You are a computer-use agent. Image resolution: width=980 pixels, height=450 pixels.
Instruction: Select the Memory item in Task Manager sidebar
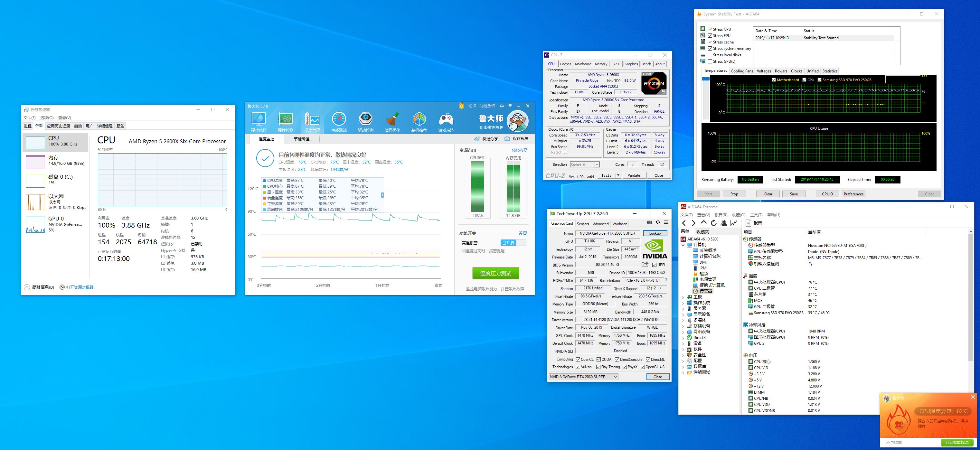coord(55,161)
